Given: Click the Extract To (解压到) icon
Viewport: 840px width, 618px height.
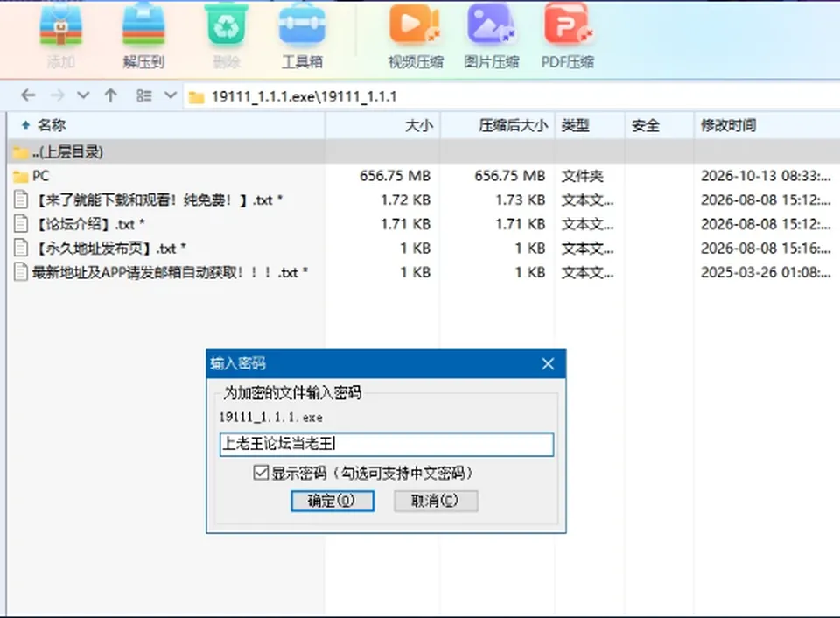Looking at the screenshot, I should coord(143,25).
